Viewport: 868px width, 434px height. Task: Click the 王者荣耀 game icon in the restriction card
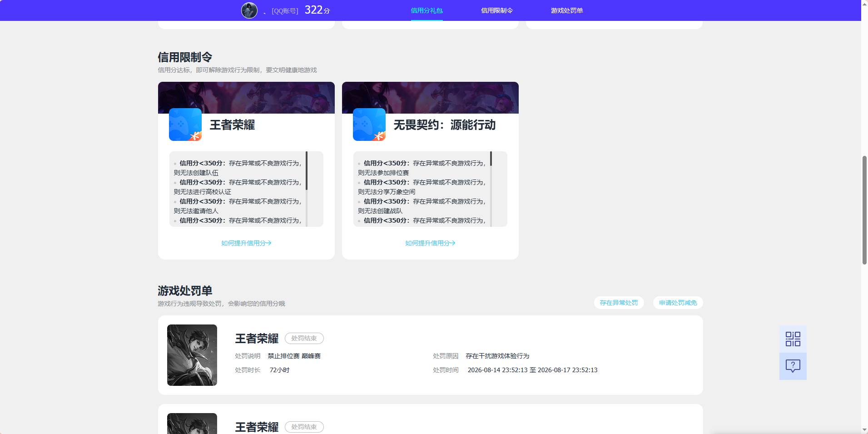click(185, 125)
